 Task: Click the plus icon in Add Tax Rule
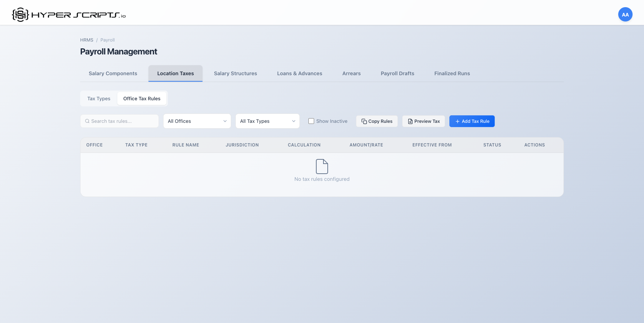point(457,121)
